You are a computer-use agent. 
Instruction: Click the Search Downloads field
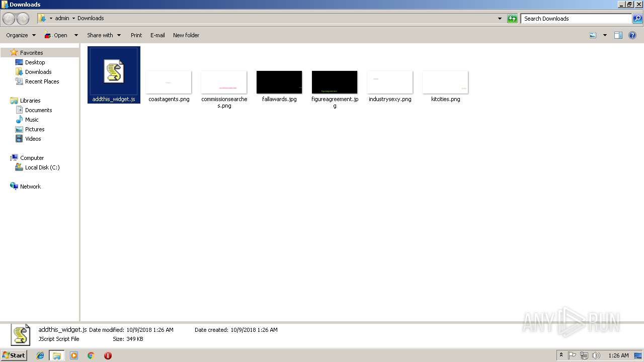coord(576,19)
